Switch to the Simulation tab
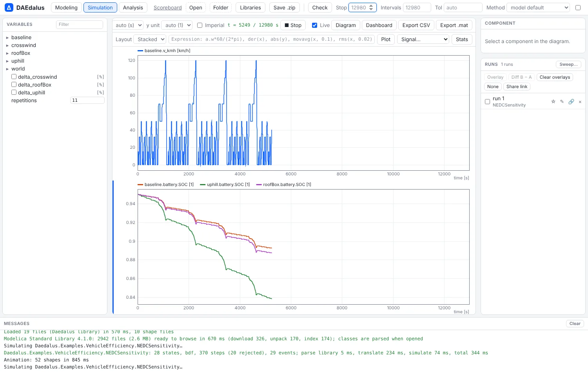This screenshot has width=588, height=372. pyautogui.click(x=100, y=7)
